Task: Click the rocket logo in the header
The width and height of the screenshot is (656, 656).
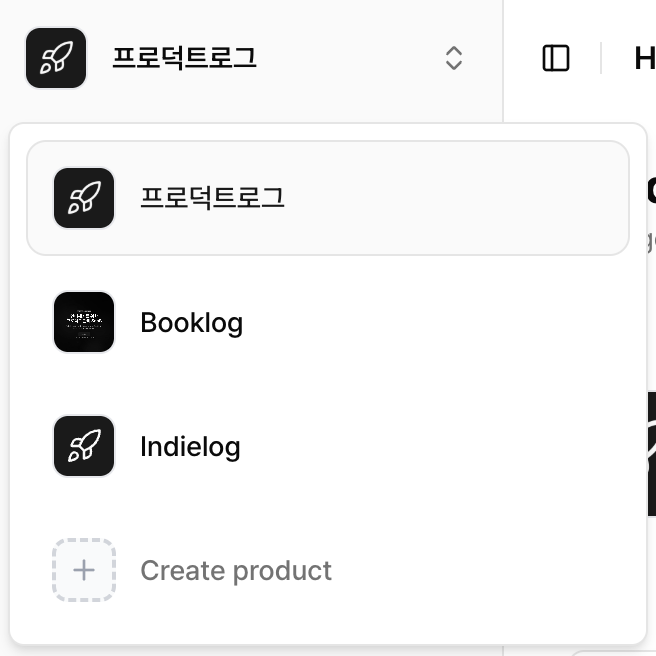Action: click(56, 58)
